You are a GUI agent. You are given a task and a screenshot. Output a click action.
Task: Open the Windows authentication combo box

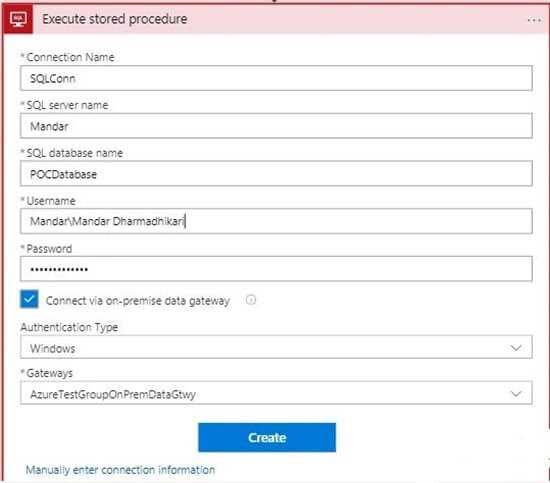(x=276, y=348)
